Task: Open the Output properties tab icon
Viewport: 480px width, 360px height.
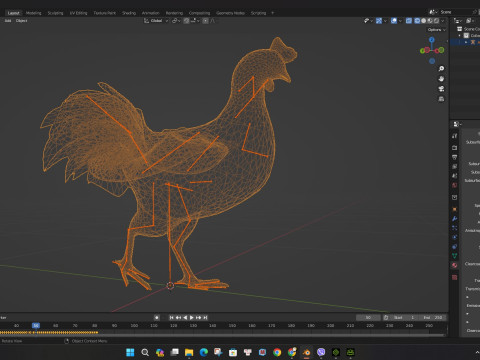Action: tap(455, 157)
